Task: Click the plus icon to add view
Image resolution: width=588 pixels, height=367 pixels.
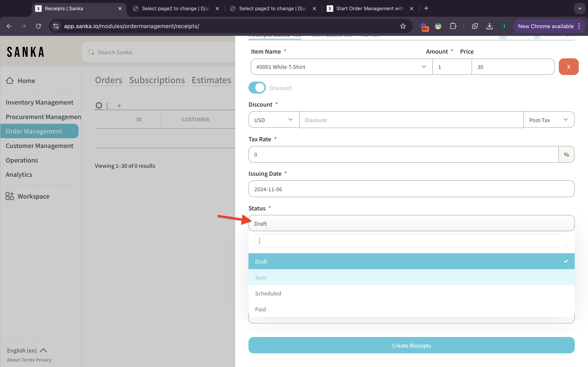Action: (119, 106)
